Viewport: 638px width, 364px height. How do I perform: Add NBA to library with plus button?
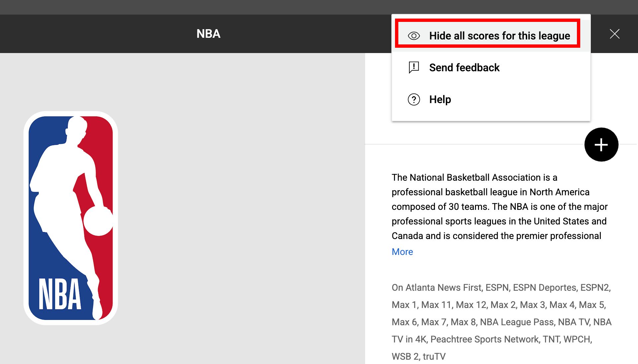(601, 145)
